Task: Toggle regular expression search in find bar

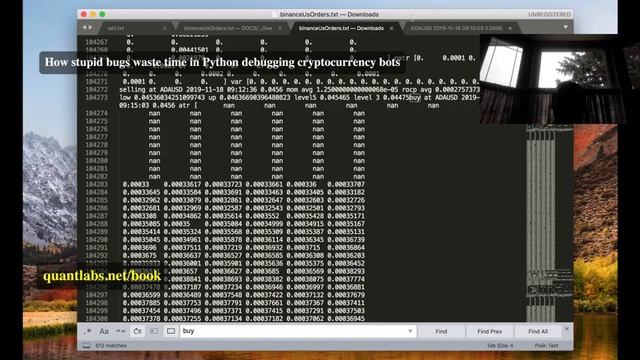Action: tap(87, 331)
